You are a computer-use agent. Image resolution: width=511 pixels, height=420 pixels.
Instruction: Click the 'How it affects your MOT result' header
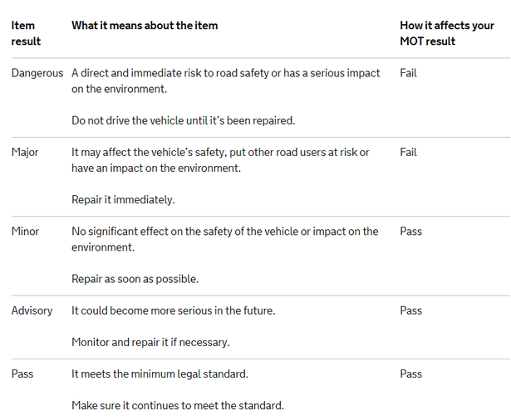[447, 33]
